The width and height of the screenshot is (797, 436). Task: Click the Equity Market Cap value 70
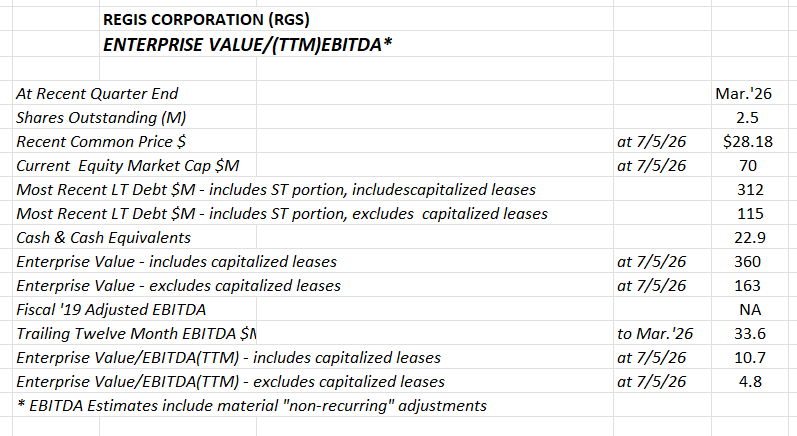pos(748,165)
